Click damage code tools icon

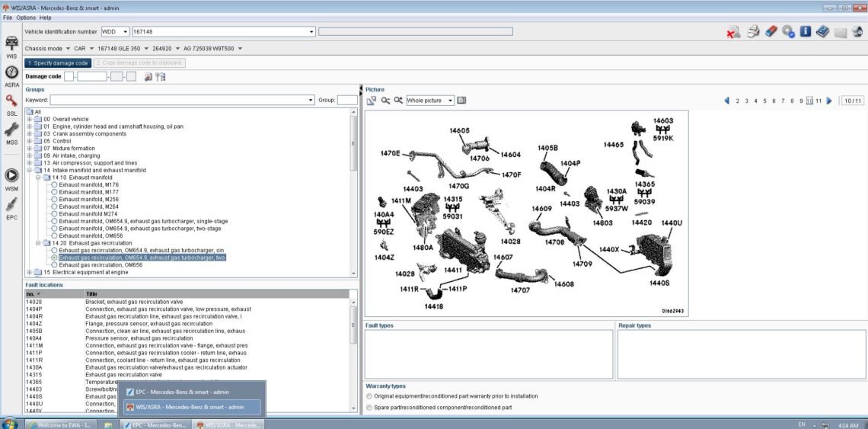click(160, 77)
